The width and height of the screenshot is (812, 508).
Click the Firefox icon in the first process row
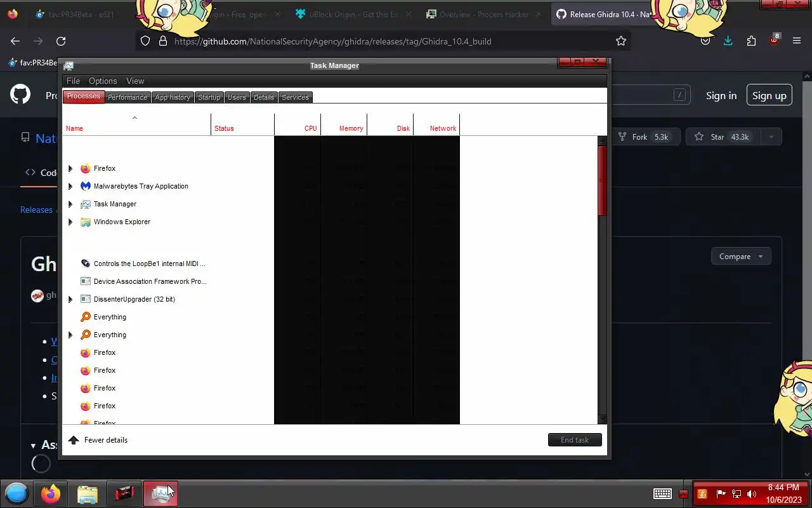86,168
